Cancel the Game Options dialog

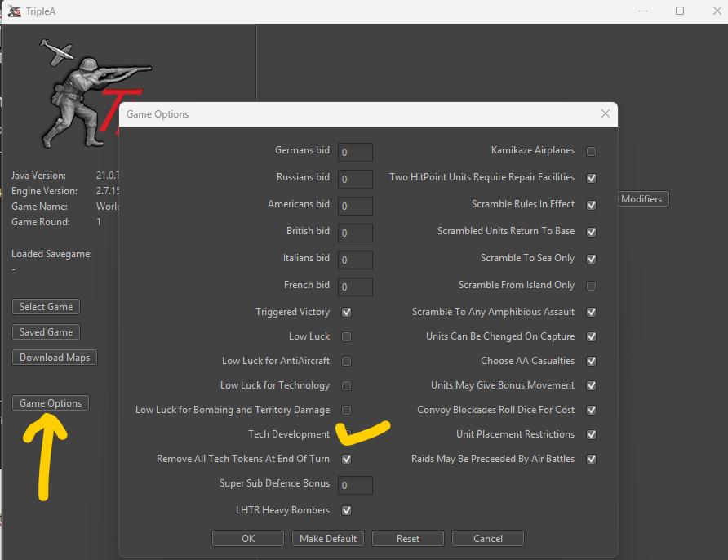(x=487, y=539)
